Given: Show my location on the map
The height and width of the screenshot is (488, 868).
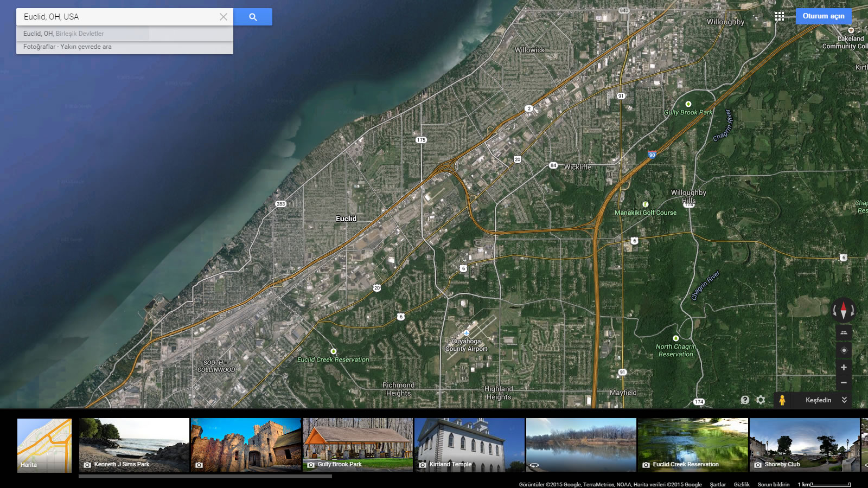Looking at the screenshot, I should (844, 350).
